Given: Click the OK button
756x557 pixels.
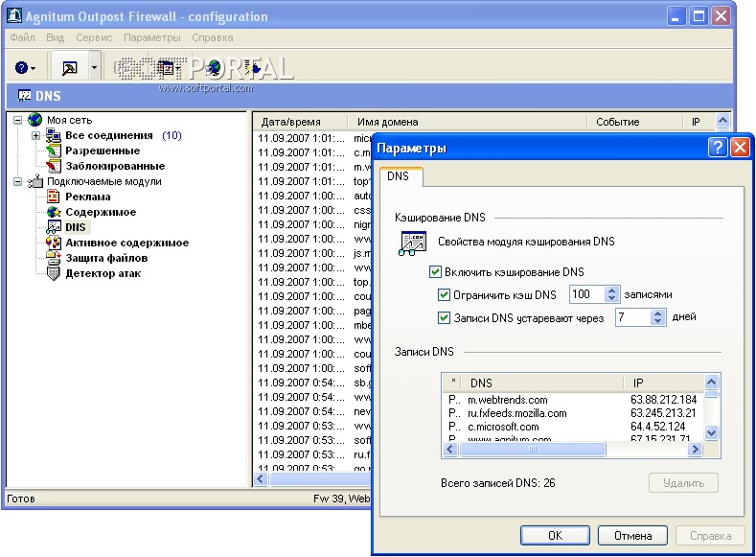Looking at the screenshot, I should tap(555, 535).
